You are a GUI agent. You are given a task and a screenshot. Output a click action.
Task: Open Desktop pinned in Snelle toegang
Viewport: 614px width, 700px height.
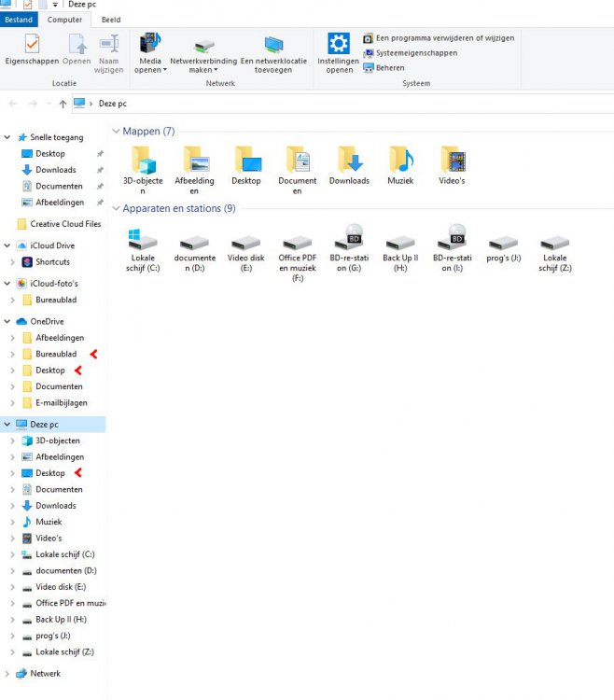point(50,154)
